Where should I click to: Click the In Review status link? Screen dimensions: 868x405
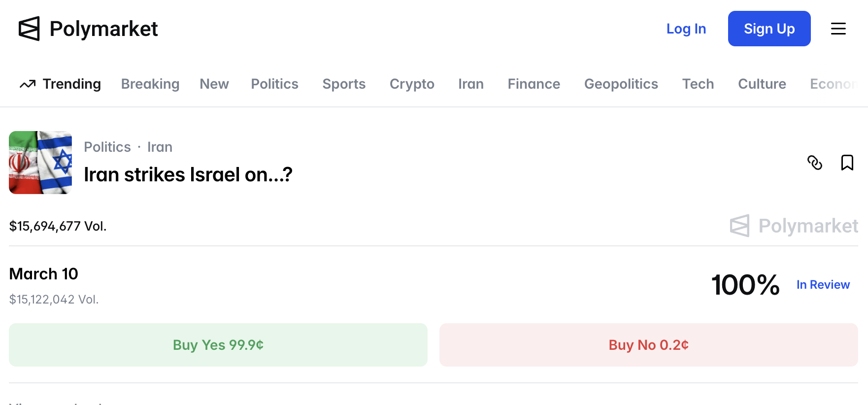click(x=823, y=285)
